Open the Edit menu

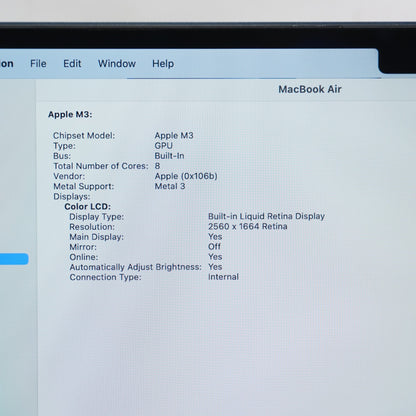[72, 63]
